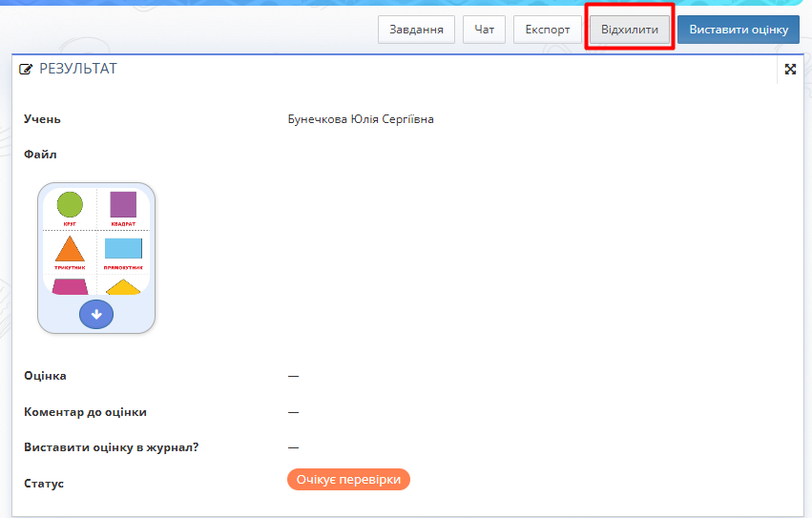Download the file with the blue arrow button
Image resolution: width=812 pixels, height=518 pixels.
click(x=96, y=314)
